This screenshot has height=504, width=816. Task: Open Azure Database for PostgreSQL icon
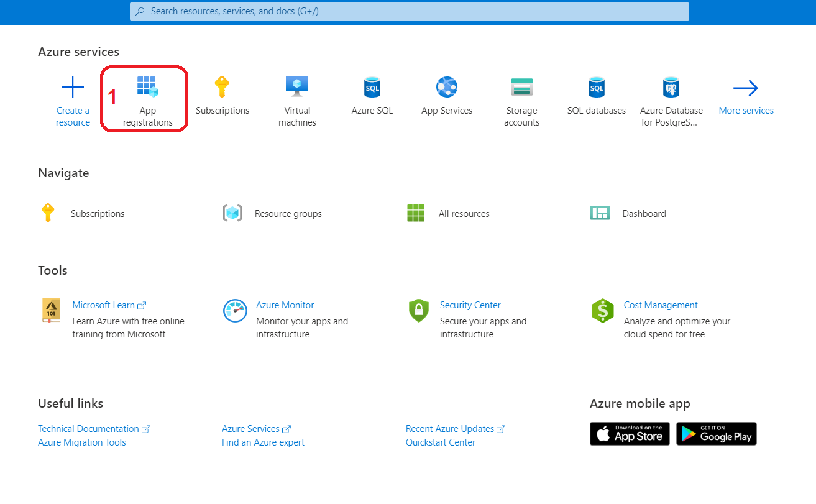click(671, 88)
